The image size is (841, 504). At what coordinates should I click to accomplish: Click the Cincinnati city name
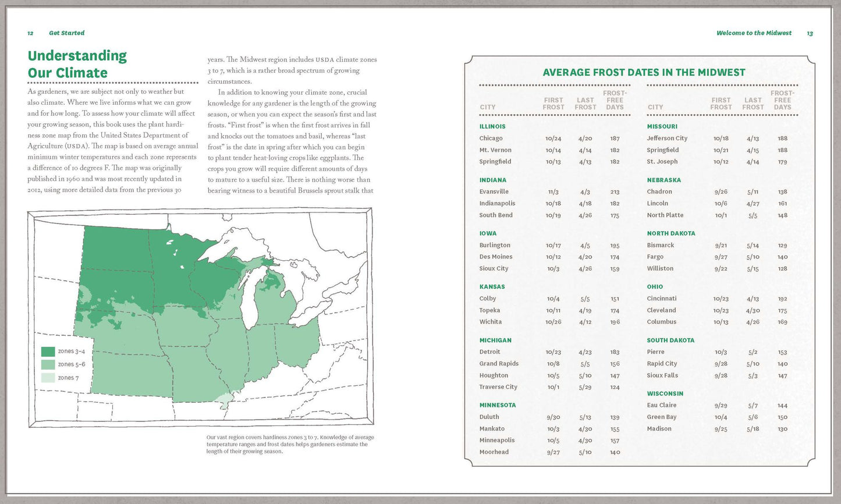tap(662, 299)
